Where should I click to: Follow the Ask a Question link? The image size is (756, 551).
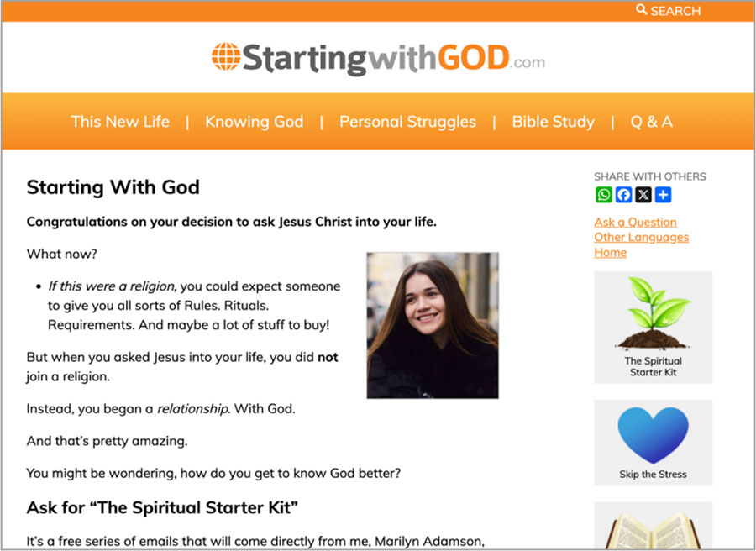(x=635, y=223)
